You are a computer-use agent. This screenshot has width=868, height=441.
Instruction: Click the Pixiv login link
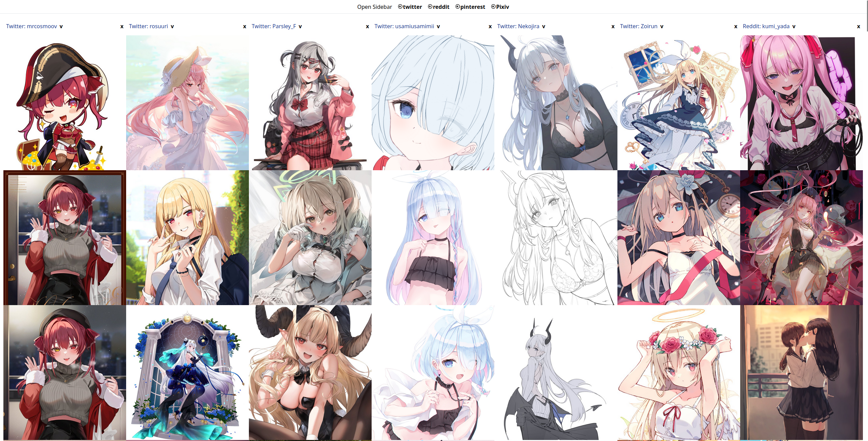[500, 7]
